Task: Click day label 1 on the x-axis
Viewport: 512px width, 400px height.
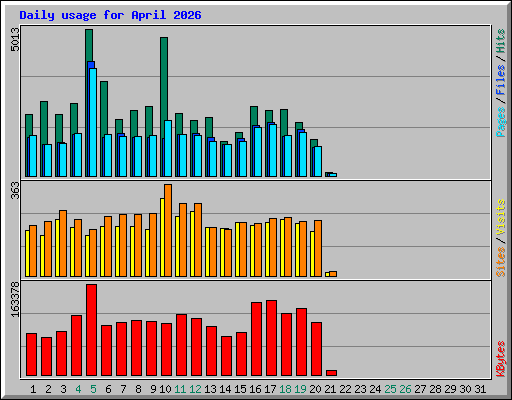Action: (x=33, y=389)
